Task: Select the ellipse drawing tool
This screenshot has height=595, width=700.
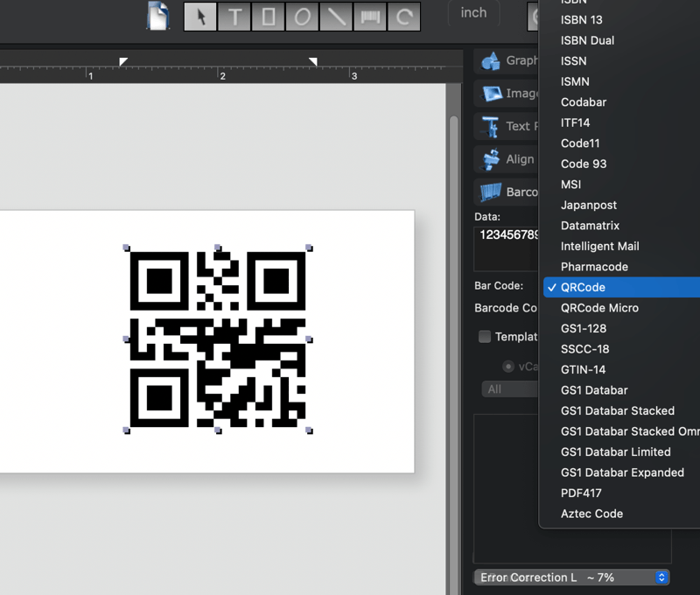Action: 302,13
